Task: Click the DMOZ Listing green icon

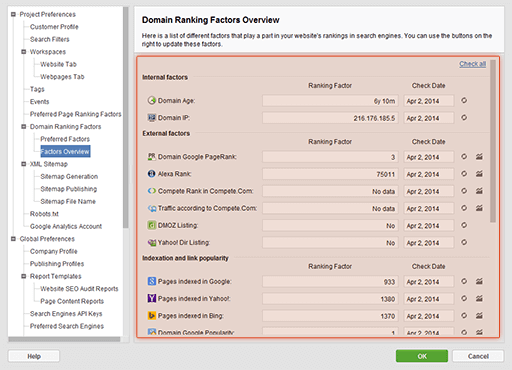Action: click(152, 225)
